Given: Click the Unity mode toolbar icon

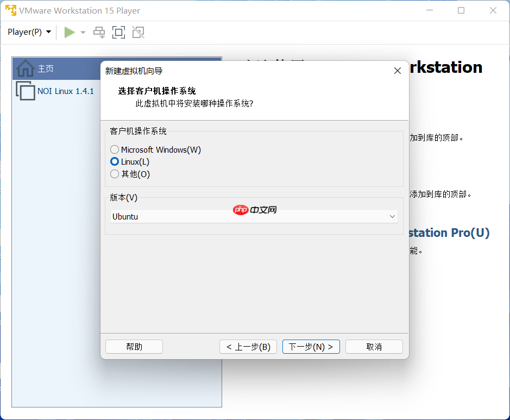Looking at the screenshot, I should click(x=138, y=32).
